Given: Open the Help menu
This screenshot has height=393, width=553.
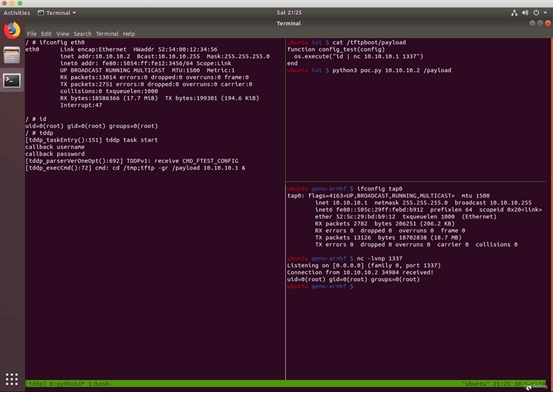Looking at the screenshot, I should pos(129,34).
